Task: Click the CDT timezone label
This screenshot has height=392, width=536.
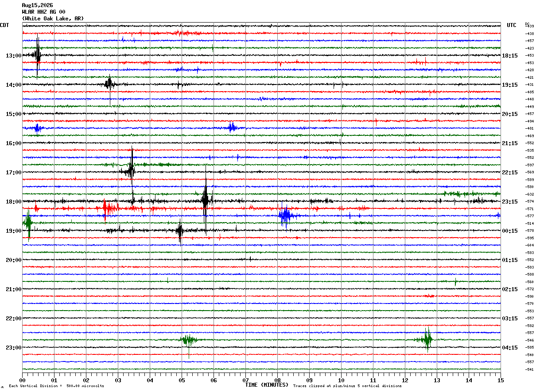Action: pyautogui.click(x=4, y=25)
